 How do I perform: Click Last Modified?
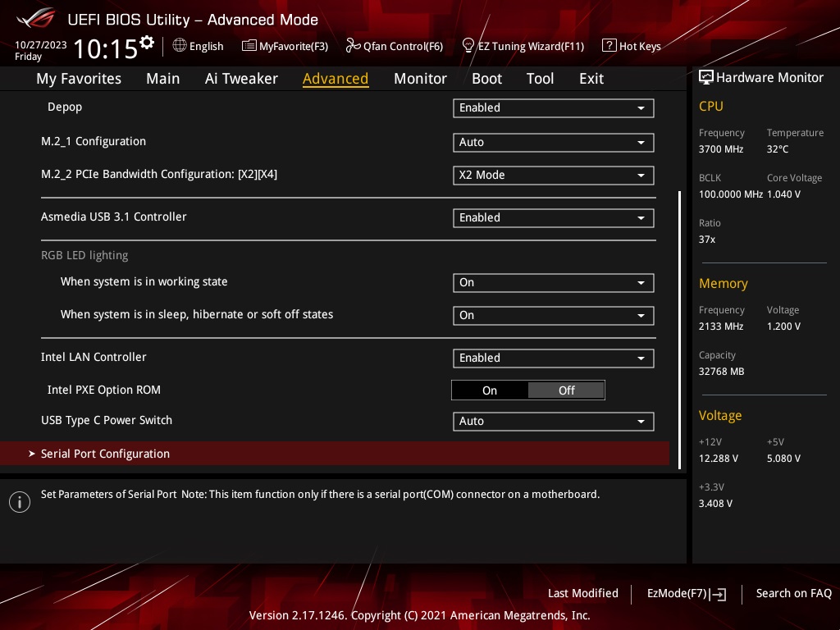583,594
